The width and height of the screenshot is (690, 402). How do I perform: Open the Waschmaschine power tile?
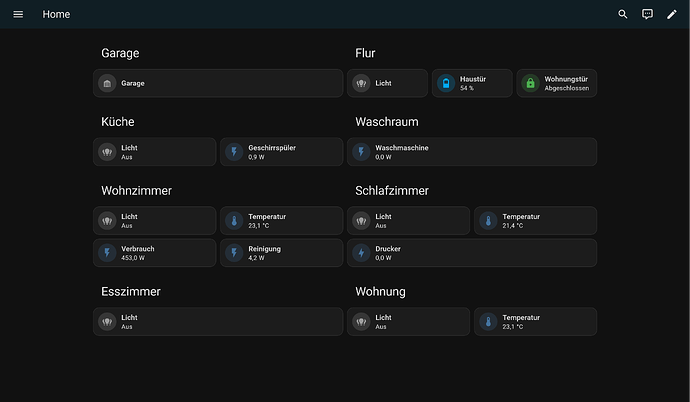point(471,152)
